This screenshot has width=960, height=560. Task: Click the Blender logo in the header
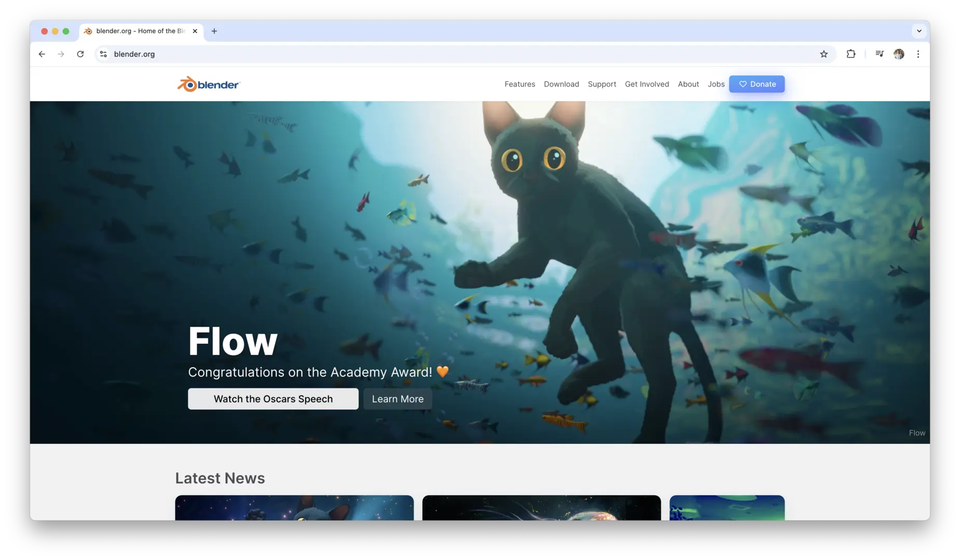(x=209, y=84)
